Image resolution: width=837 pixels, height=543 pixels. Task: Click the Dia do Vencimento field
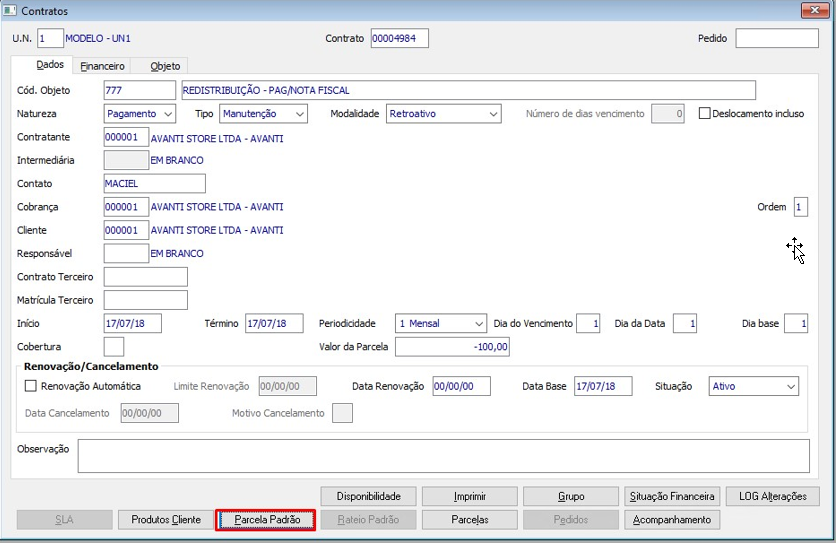point(588,323)
